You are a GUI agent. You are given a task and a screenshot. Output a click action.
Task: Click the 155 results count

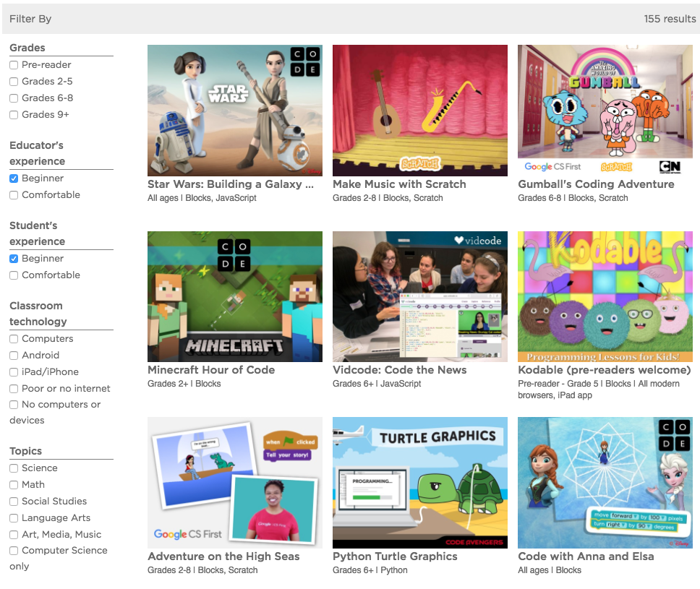coord(670,19)
